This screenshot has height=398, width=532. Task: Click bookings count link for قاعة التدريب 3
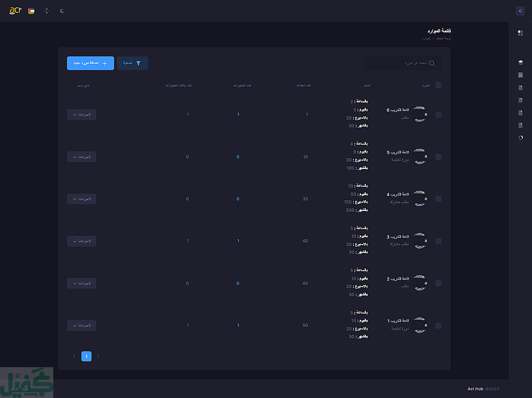(238, 241)
